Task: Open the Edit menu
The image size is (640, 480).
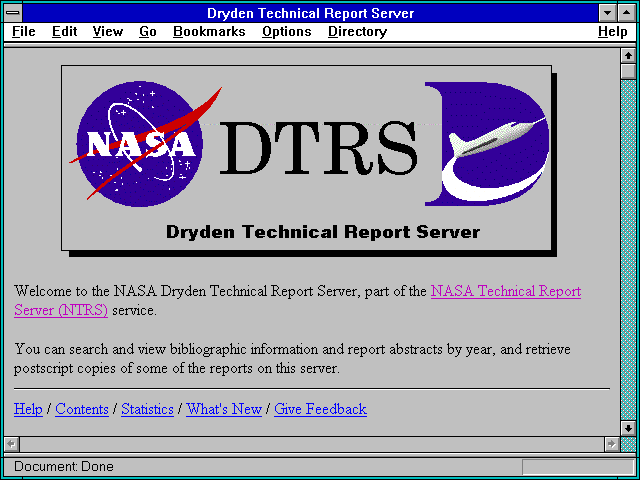Action: 64,32
